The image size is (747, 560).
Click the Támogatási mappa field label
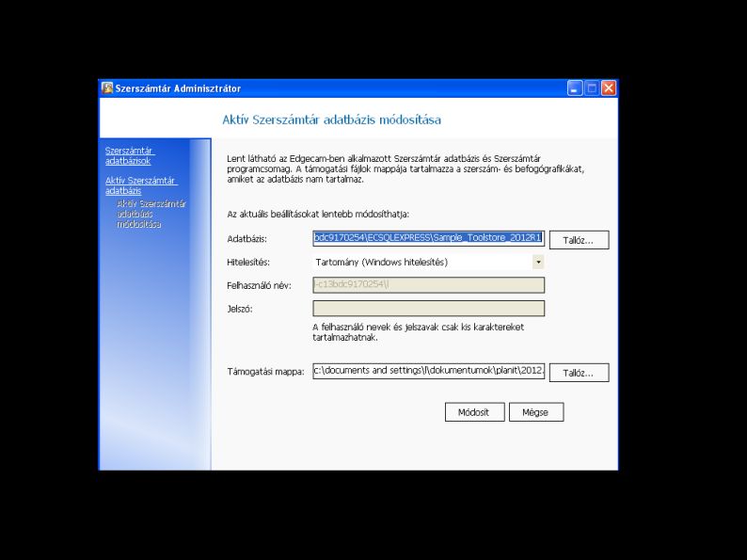pos(265,372)
